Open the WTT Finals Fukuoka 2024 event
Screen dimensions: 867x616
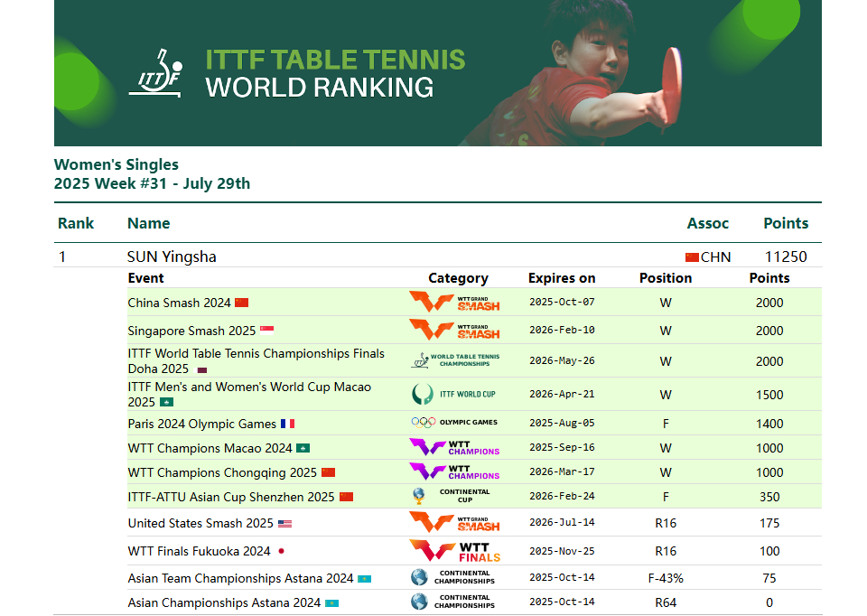click(x=199, y=551)
